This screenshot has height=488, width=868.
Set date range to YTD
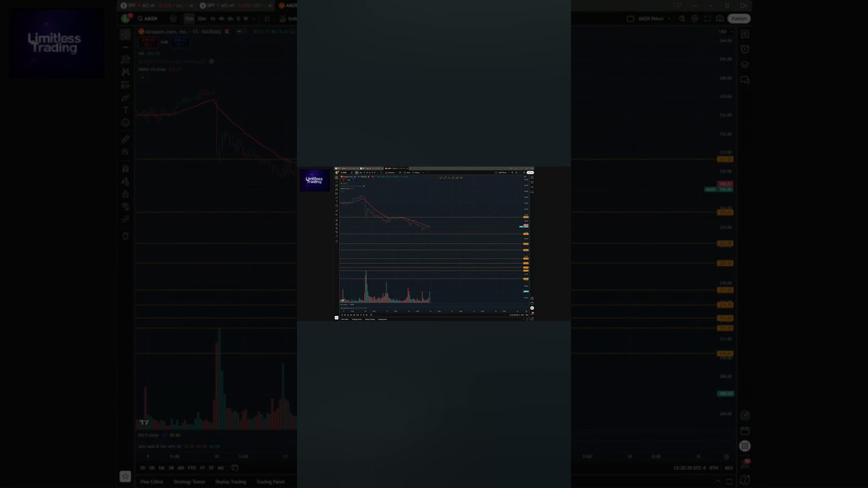[192, 468]
